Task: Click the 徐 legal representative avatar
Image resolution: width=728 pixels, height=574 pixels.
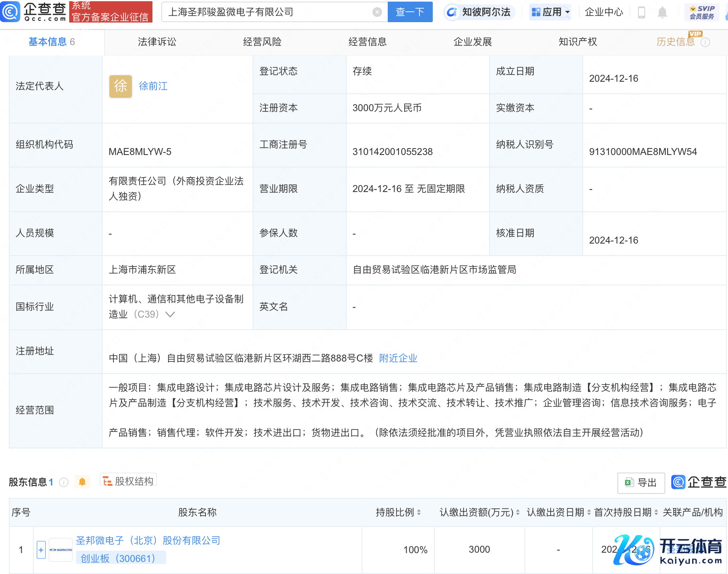Action: pyautogui.click(x=120, y=86)
